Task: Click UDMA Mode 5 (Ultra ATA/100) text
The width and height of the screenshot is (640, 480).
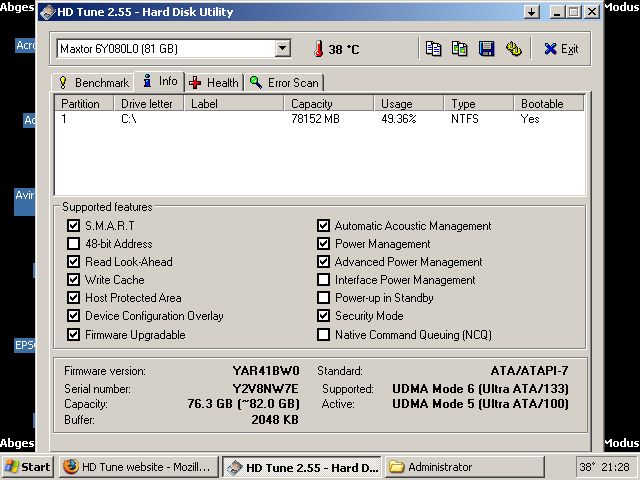Action: pos(480,404)
